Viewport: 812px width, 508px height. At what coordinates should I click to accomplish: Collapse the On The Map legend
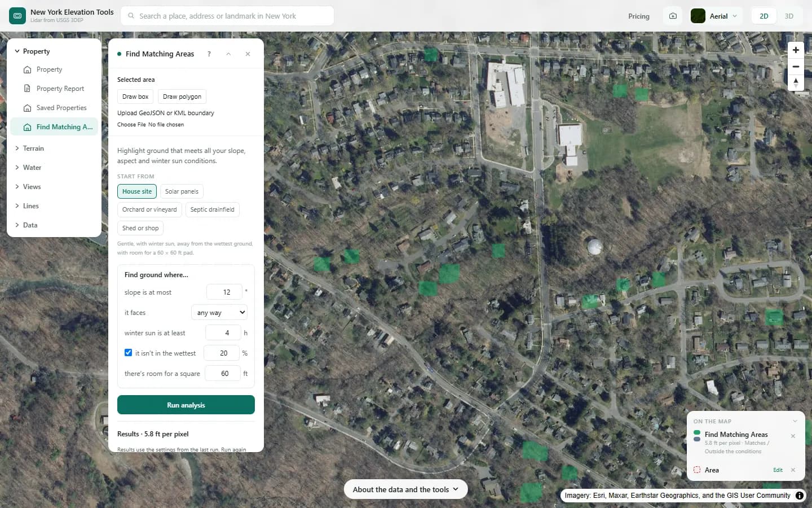click(x=795, y=421)
